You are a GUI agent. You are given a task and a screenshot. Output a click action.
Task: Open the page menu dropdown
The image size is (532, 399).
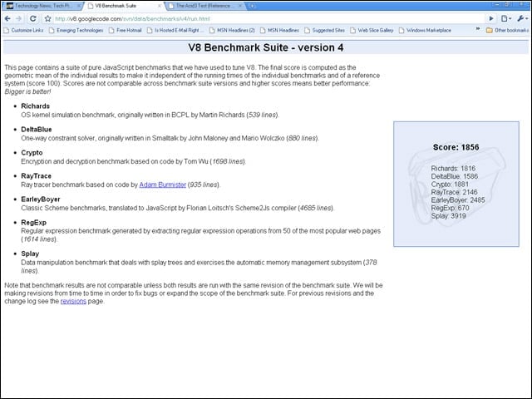[x=506, y=18]
